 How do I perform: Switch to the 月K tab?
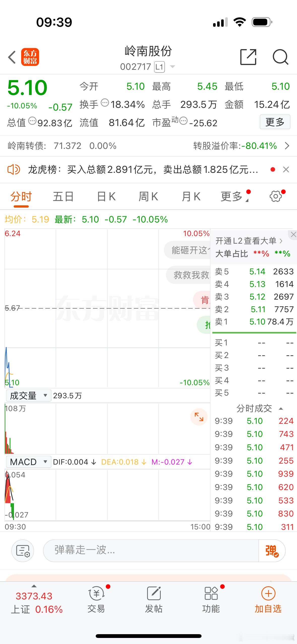click(191, 197)
